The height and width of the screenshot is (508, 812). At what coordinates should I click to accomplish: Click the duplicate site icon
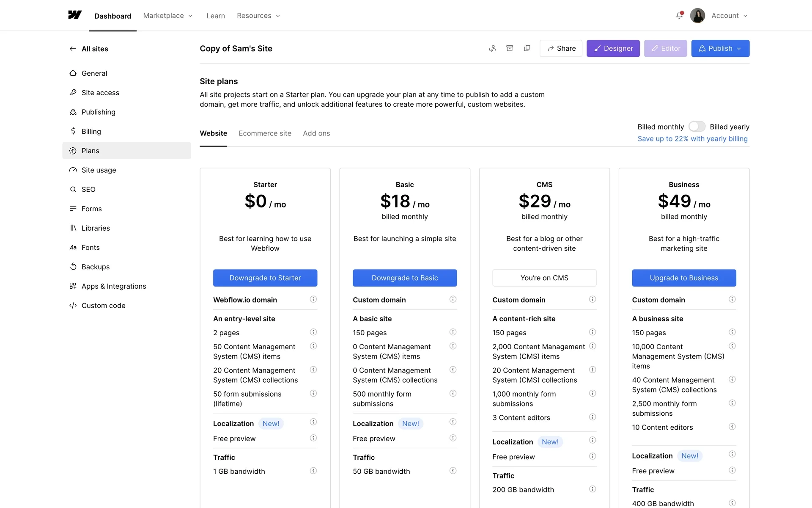tap(527, 48)
